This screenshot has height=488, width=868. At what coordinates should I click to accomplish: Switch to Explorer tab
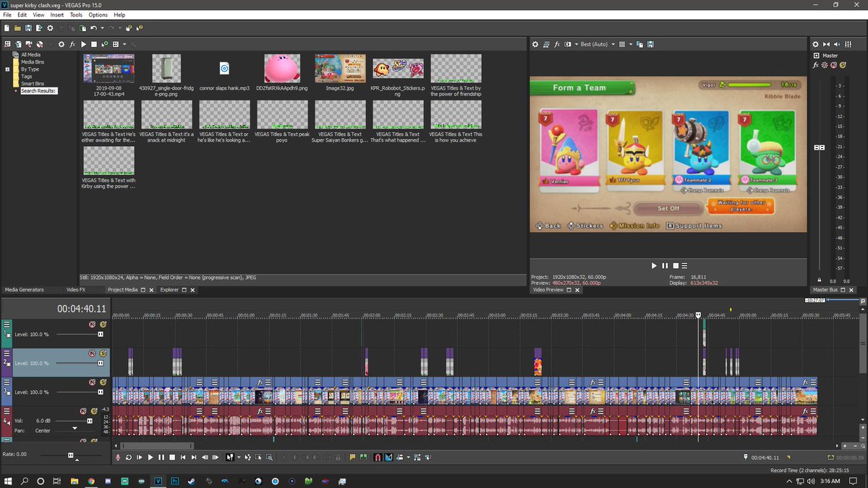click(170, 290)
